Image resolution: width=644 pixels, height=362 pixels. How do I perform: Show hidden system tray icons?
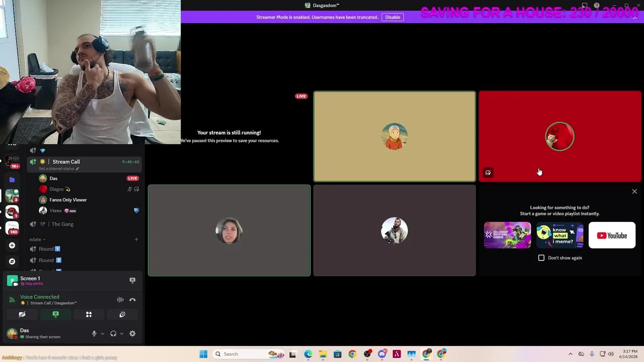click(570, 354)
